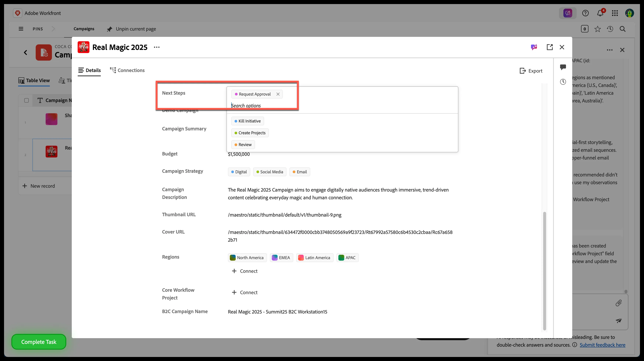Click the attach file paperclip icon

(618, 303)
